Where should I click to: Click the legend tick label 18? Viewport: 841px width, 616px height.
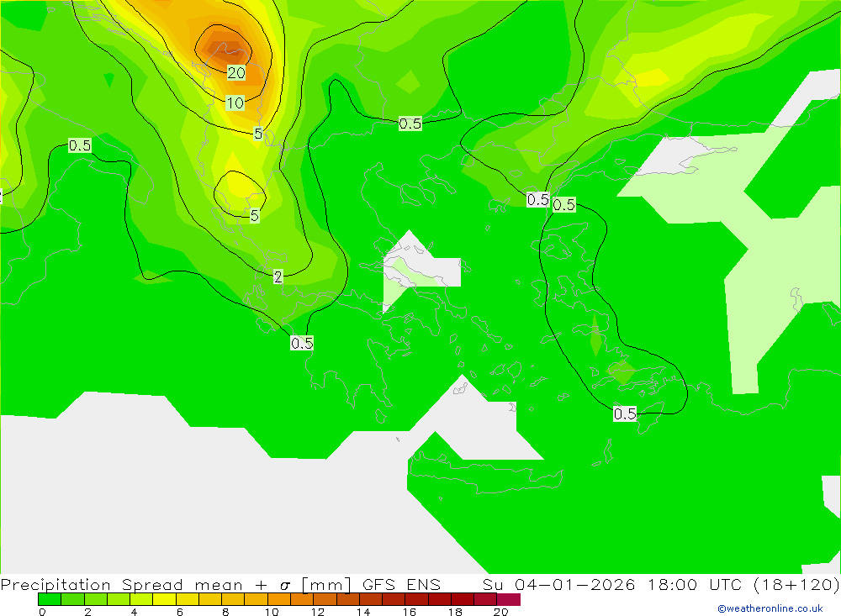point(455,612)
